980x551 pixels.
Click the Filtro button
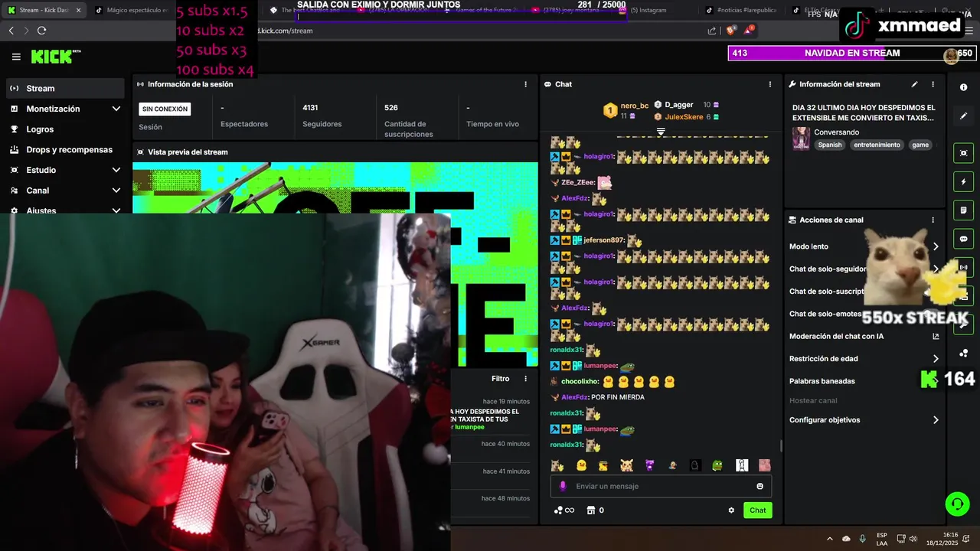(500, 379)
